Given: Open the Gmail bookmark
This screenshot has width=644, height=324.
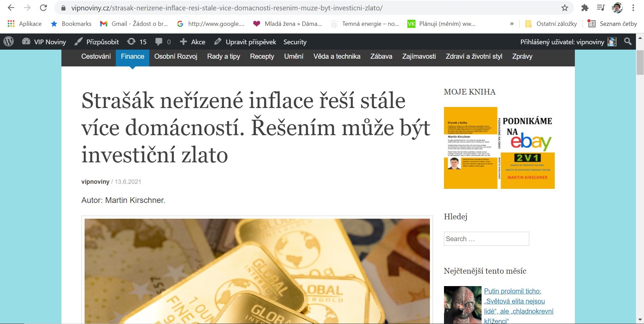Looking at the screenshot, I should (x=134, y=24).
